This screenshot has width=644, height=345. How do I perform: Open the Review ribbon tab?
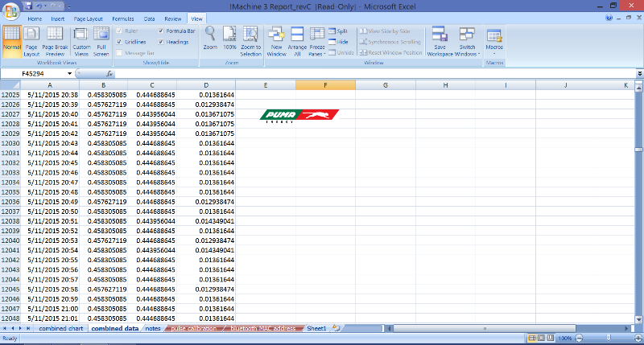coord(172,18)
